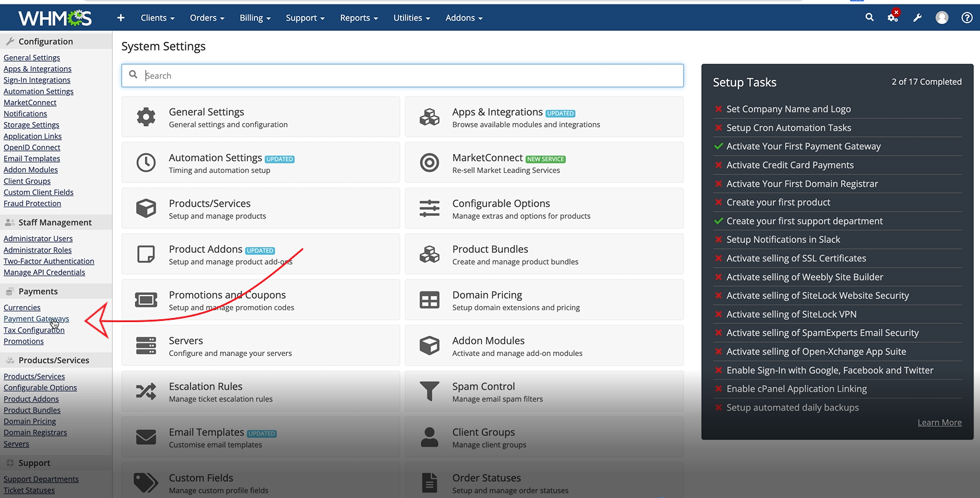Click the wrench configuration icon
Image resolution: width=980 pixels, height=498 pixels.
pyautogui.click(x=917, y=18)
